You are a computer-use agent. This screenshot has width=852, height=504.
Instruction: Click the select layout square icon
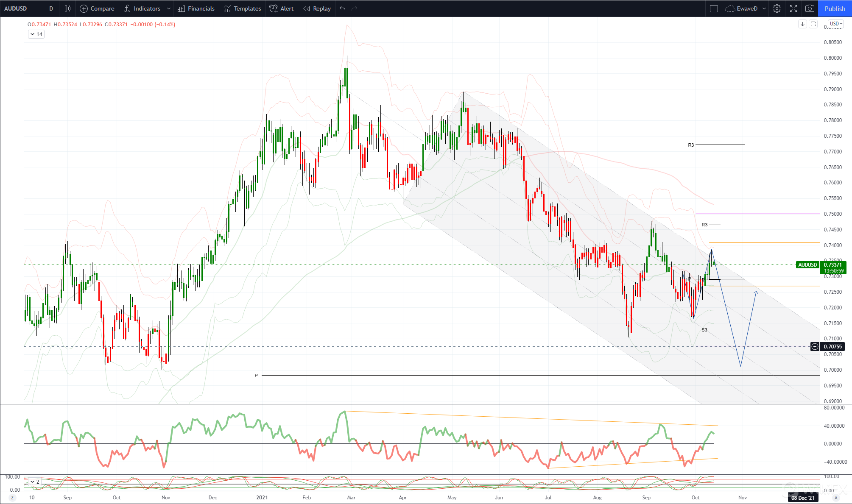[x=714, y=8]
